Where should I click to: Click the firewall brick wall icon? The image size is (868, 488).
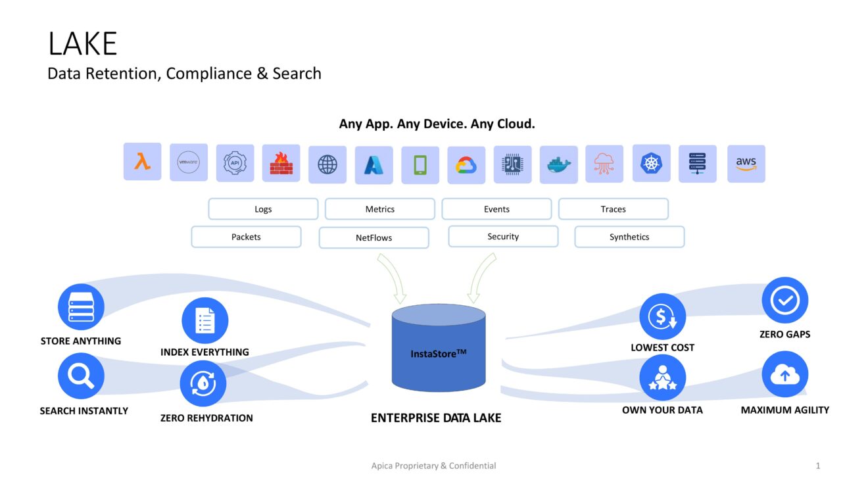(x=281, y=163)
